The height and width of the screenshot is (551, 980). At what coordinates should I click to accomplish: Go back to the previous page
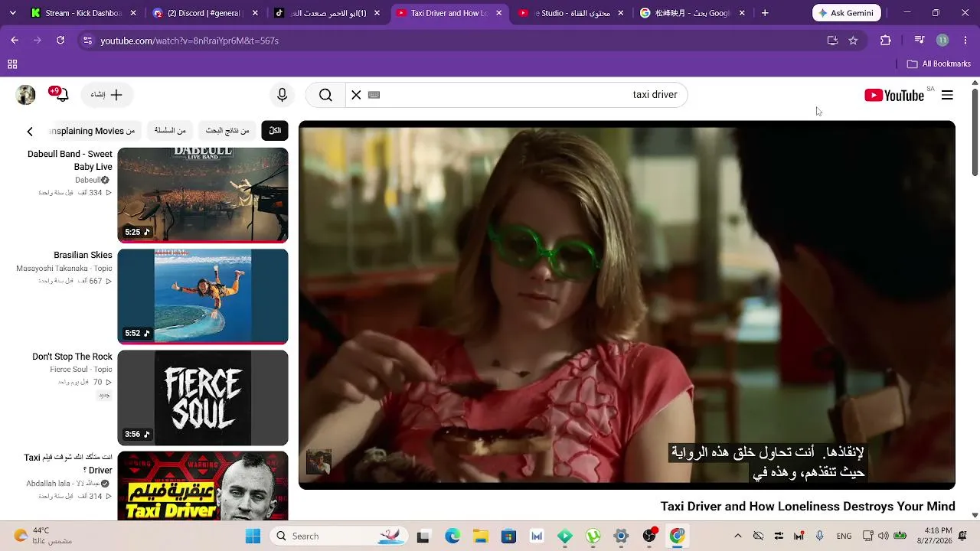(x=15, y=41)
